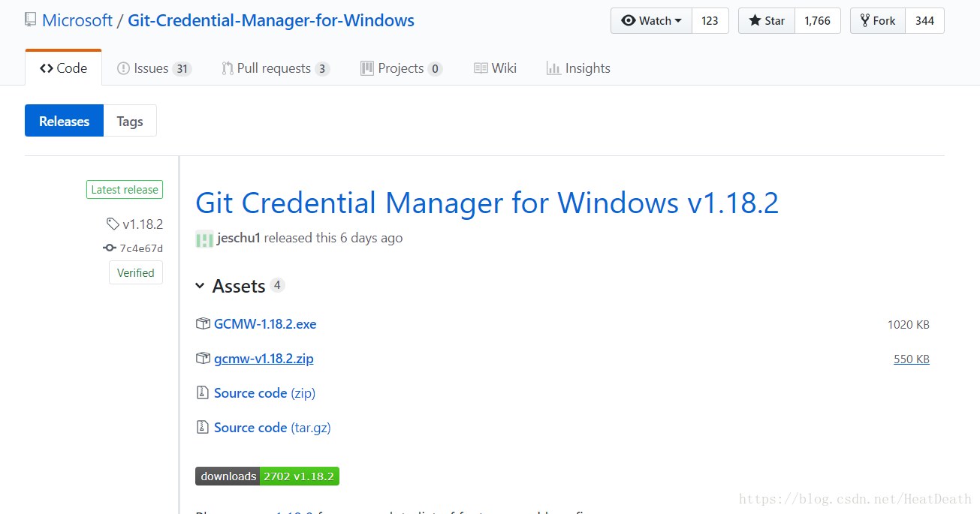Open the v1.18.2 tag link in the sidebar

tap(143, 224)
